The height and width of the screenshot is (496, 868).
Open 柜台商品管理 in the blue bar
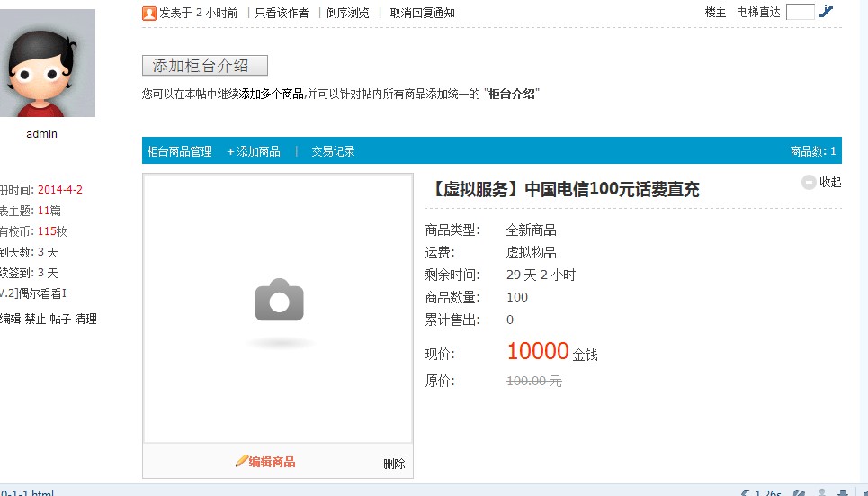[x=179, y=151]
